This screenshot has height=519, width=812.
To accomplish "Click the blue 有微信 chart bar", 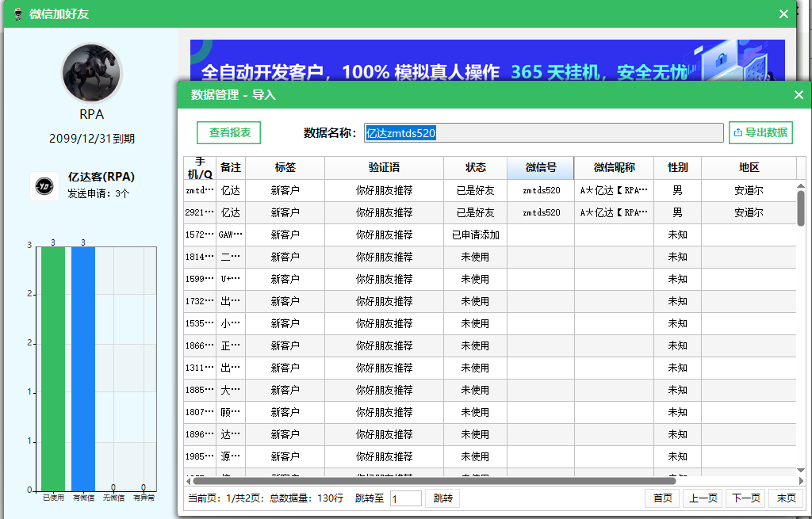I will click(x=83, y=368).
